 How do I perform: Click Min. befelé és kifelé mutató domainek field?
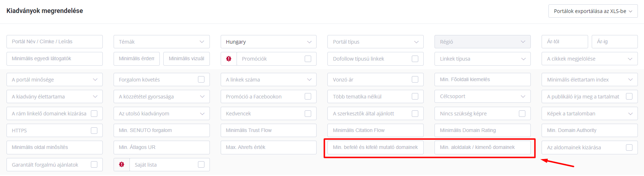point(375,148)
